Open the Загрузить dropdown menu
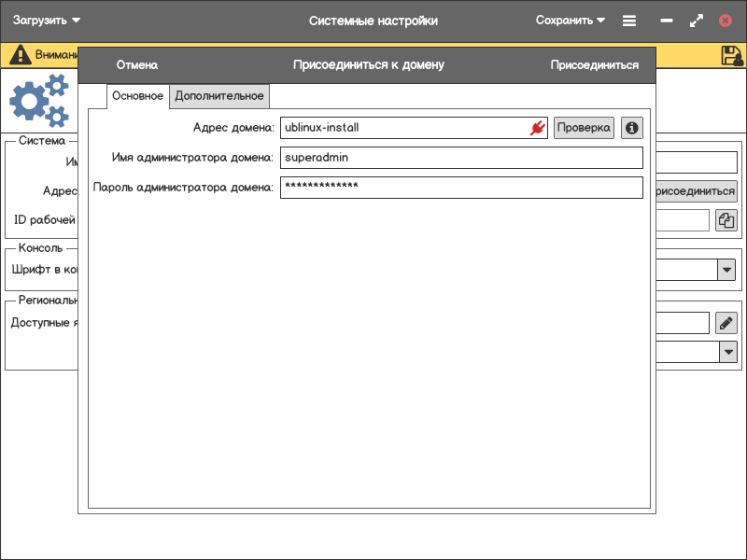 click(47, 21)
